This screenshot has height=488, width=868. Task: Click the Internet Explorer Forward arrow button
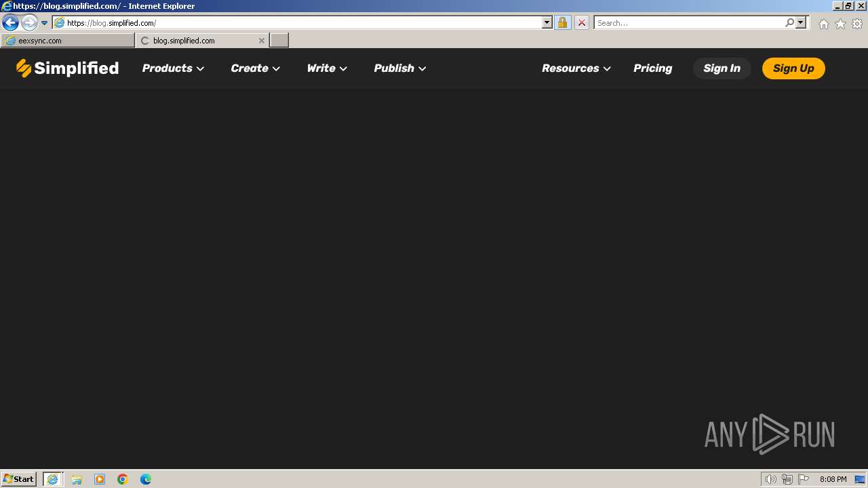29,22
